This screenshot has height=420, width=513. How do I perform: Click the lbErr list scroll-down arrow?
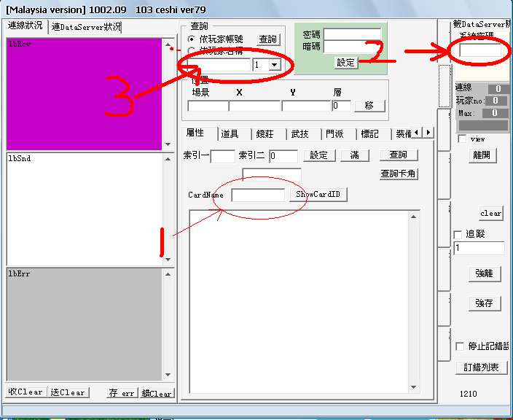coord(168,375)
